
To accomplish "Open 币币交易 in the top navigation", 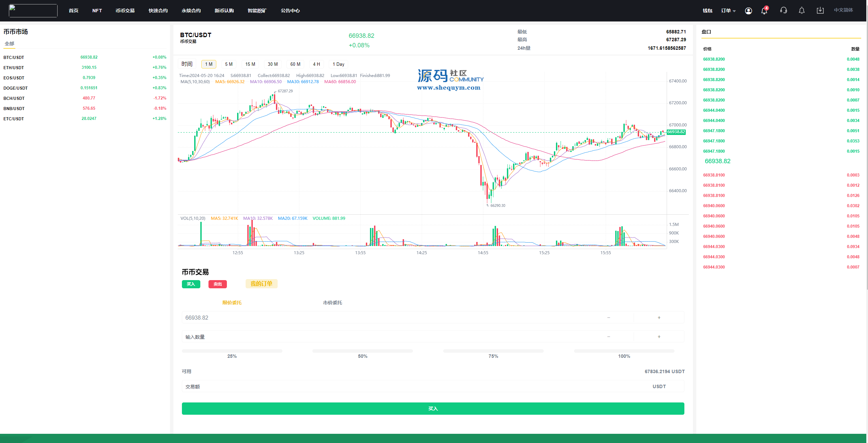I will click(125, 11).
